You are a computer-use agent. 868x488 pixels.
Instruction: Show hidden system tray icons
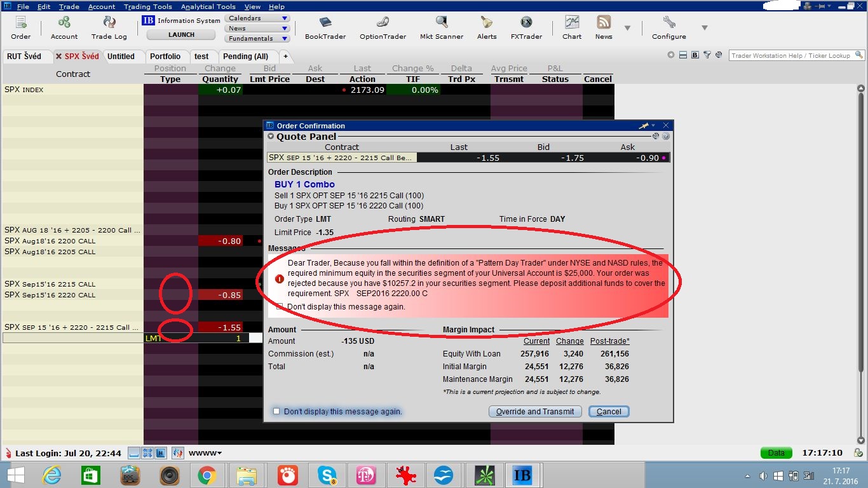click(x=747, y=476)
